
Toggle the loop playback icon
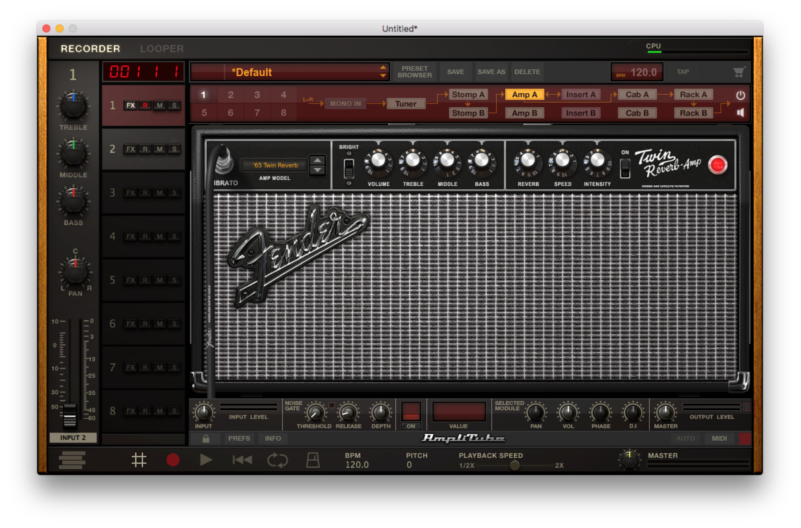pyautogui.click(x=277, y=460)
